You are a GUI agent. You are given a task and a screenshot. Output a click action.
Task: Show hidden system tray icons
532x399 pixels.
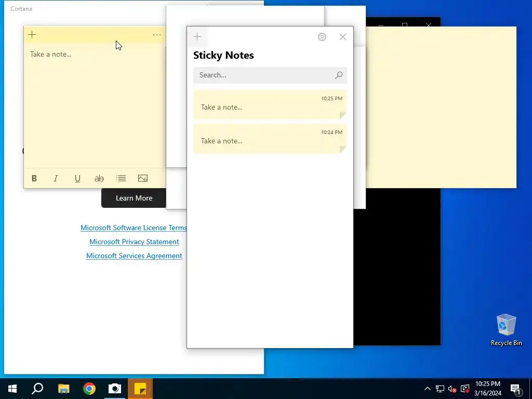coord(428,389)
